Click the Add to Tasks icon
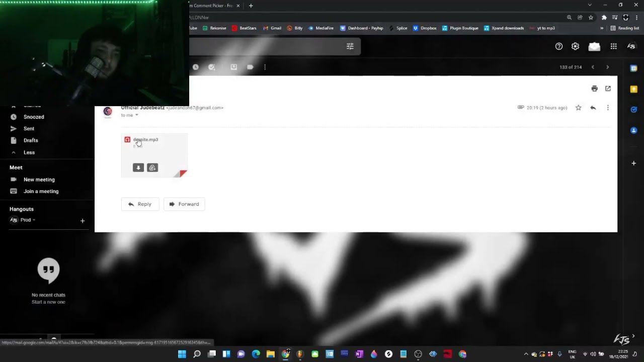 click(212, 67)
